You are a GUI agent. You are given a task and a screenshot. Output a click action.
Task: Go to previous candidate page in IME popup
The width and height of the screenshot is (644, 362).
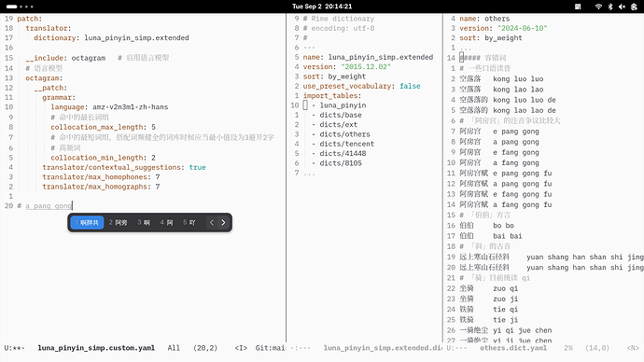pyautogui.click(x=212, y=222)
